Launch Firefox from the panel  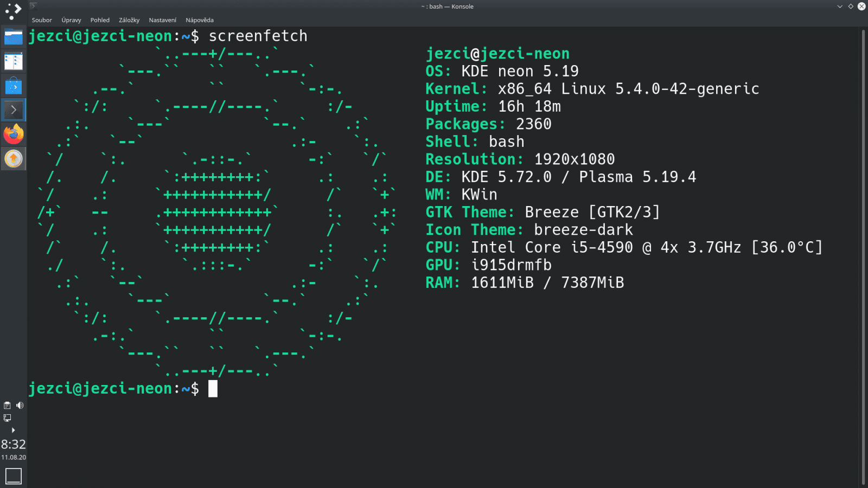pos(13,134)
